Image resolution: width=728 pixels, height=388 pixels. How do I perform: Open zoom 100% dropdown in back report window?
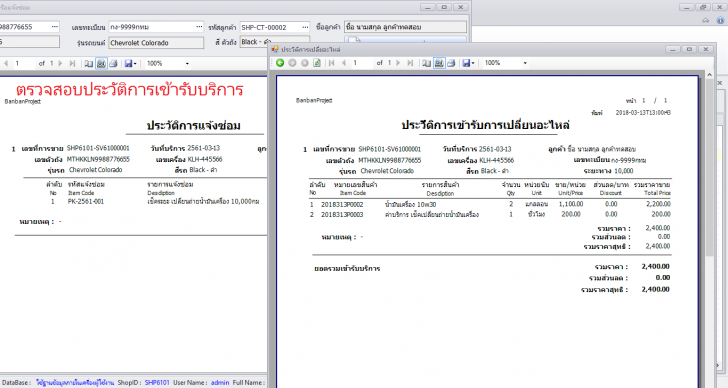click(x=187, y=64)
